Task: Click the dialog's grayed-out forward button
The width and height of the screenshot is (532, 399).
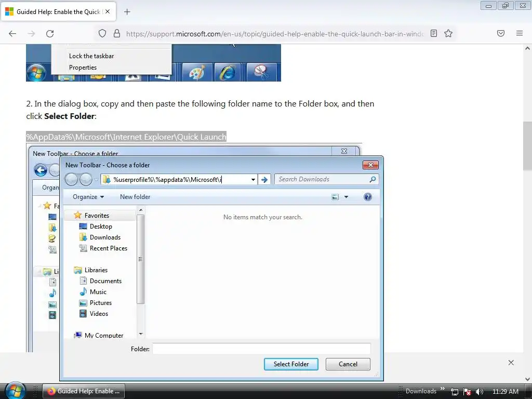Action: click(x=86, y=179)
